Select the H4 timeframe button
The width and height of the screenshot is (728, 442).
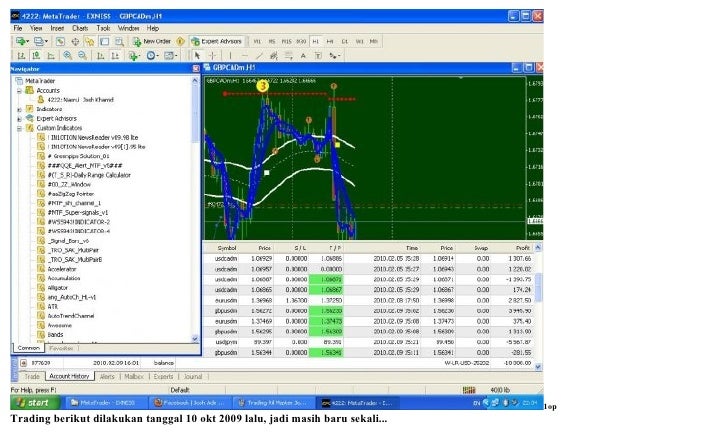pos(330,41)
